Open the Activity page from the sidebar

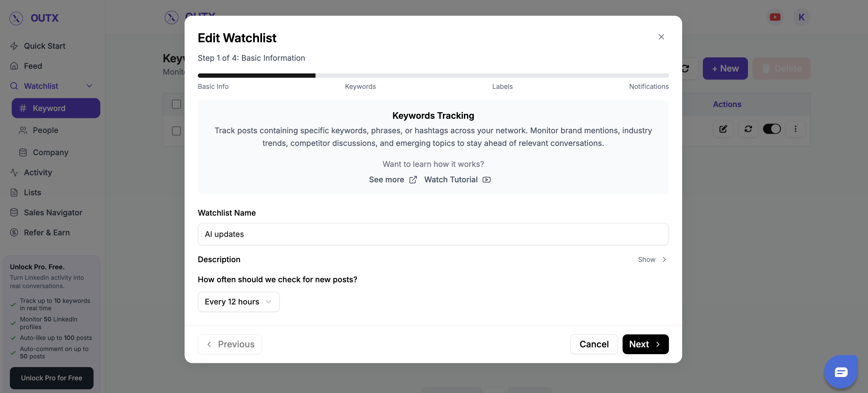point(38,172)
